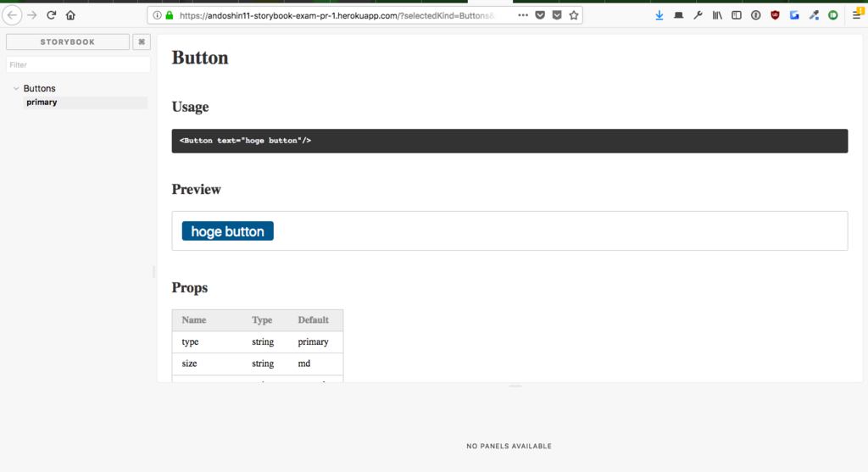This screenshot has width=868, height=472.
Task: Click the Usage code snippet block
Action: pyautogui.click(x=509, y=142)
